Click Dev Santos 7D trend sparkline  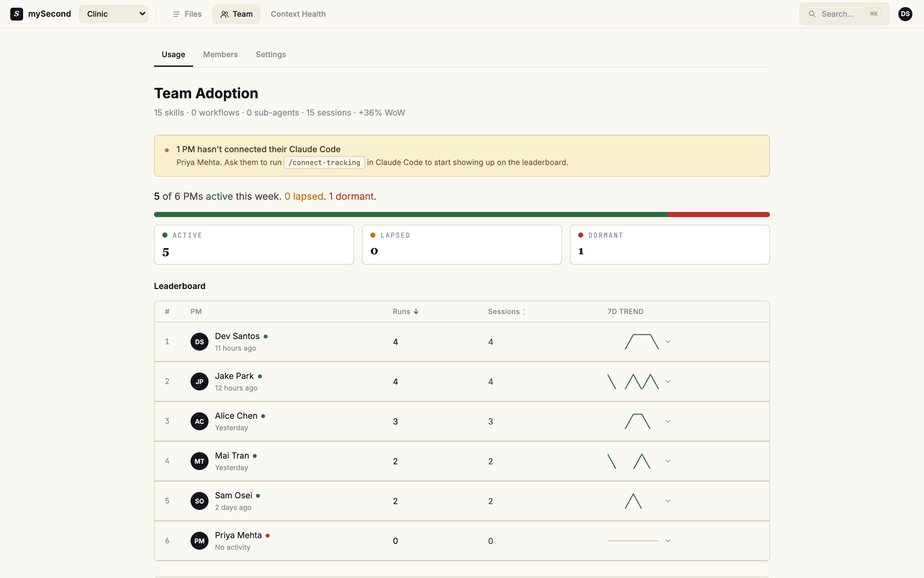pos(641,342)
